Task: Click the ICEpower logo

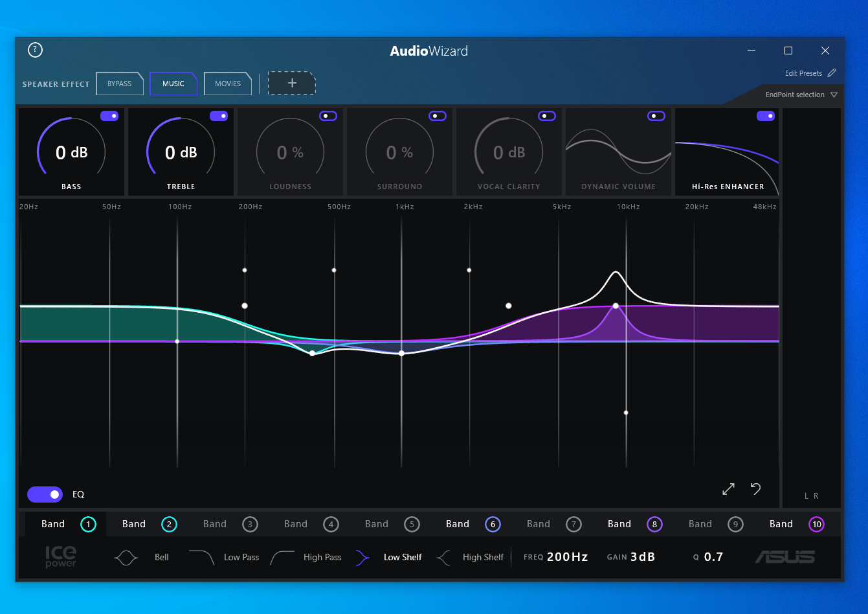Action: pyautogui.click(x=61, y=556)
